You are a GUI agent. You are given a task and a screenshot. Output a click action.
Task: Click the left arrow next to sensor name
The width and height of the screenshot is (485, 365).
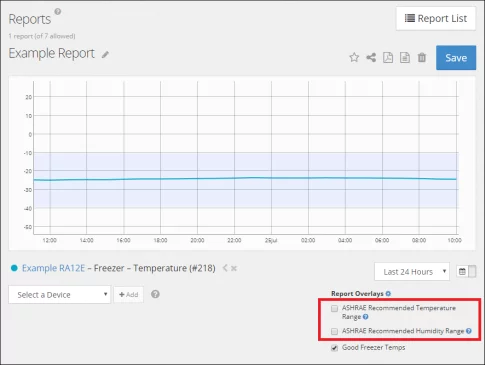point(225,268)
